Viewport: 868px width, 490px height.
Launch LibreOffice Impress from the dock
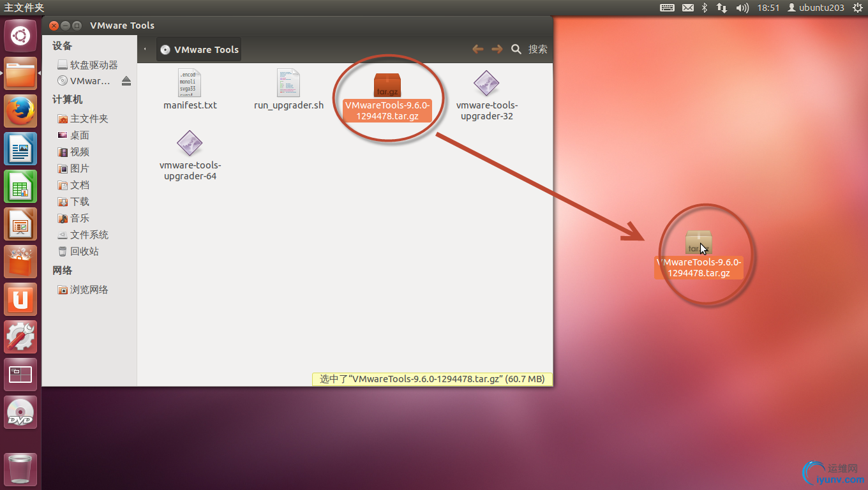[20, 224]
